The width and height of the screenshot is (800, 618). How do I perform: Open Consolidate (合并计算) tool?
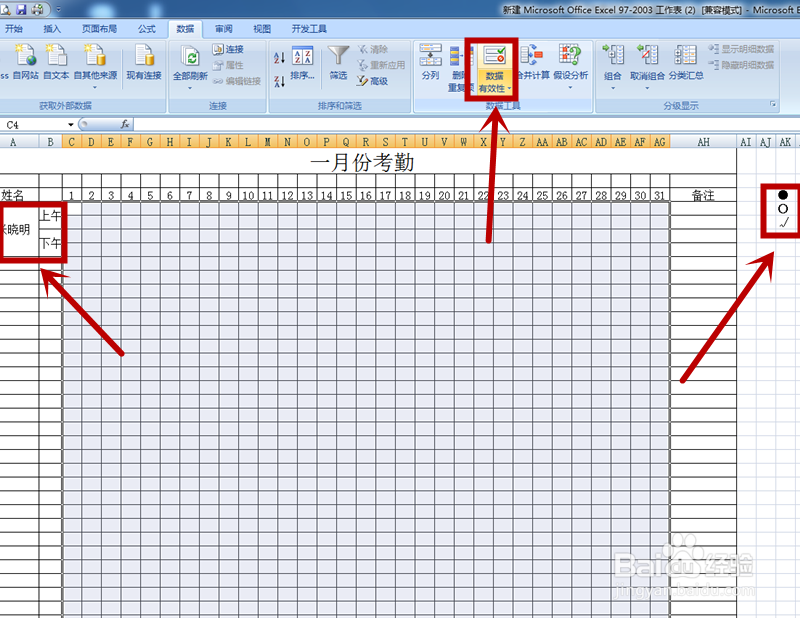tap(532, 62)
